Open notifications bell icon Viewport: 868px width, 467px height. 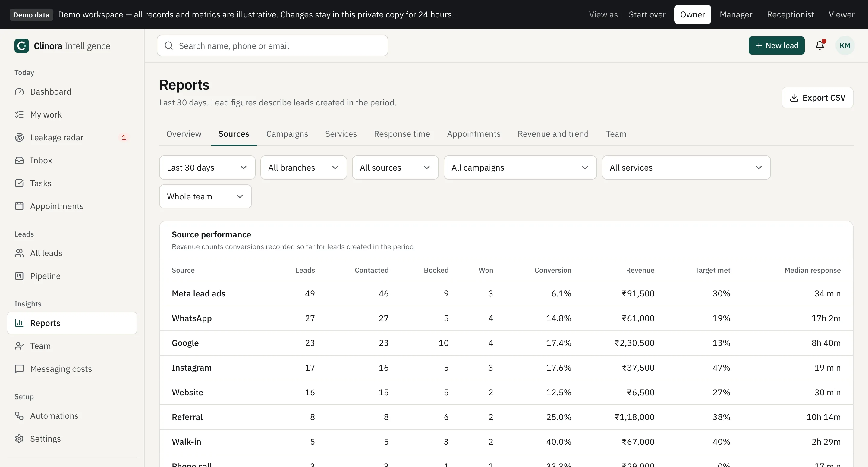pos(820,45)
